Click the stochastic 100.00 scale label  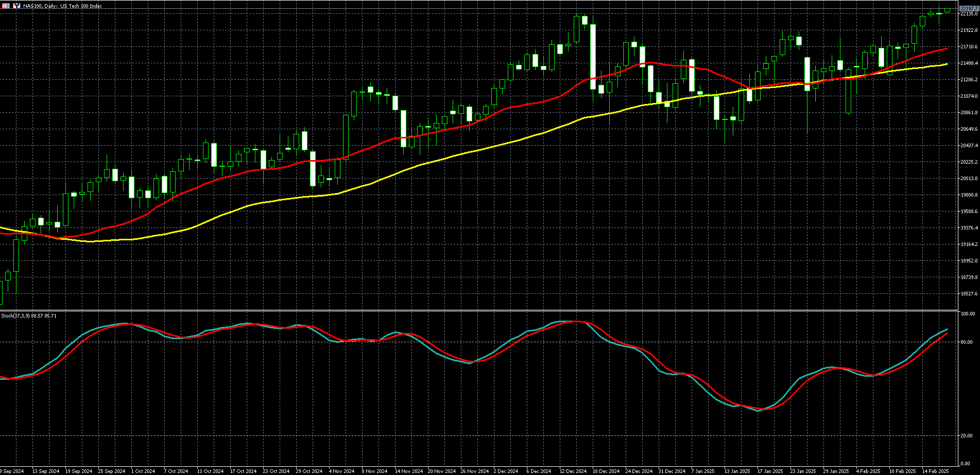point(968,313)
